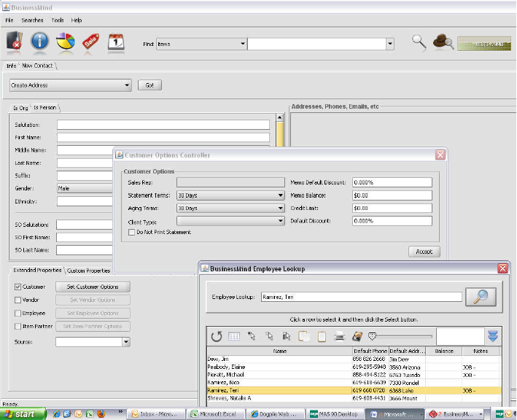Click the Go! button

[149, 85]
